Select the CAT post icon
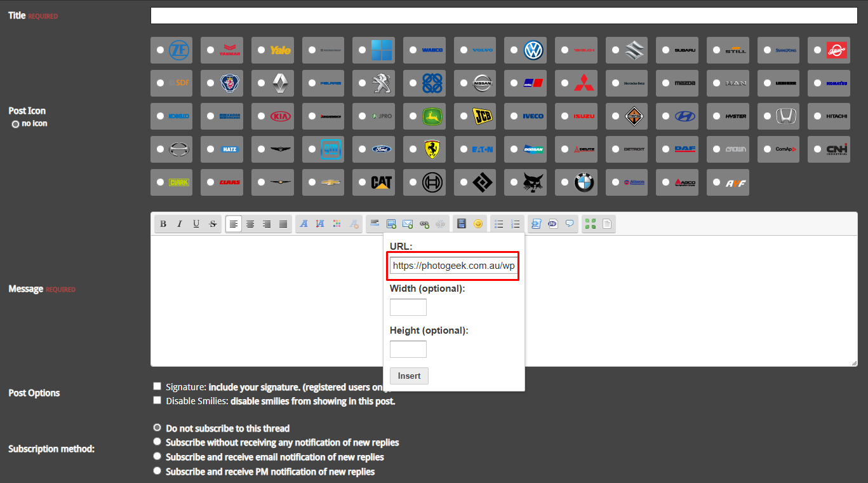 pyautogui.click(x=363, y=182)
